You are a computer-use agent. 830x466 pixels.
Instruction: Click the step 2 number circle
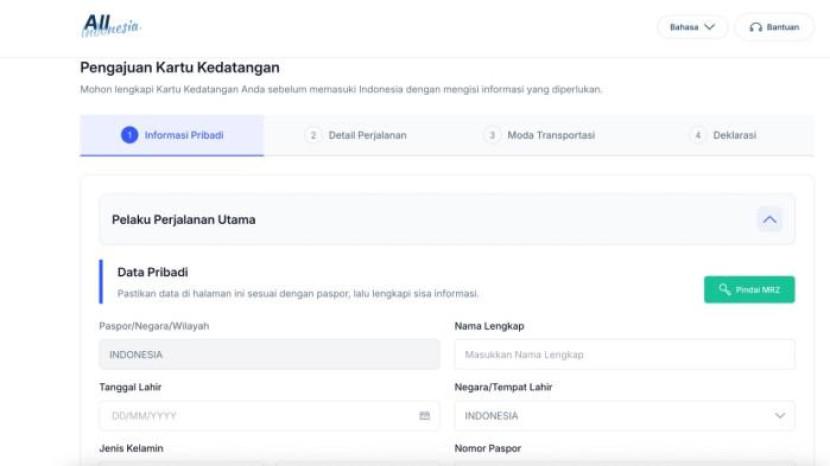pyautogui.click(x=313, y=136)
